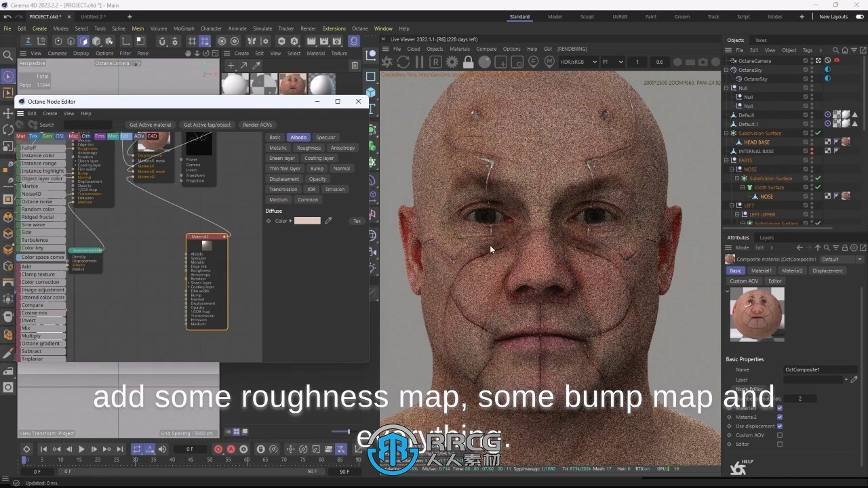
Task: Open Octane settings gear in Live Viewer
Action: [452, 62]
